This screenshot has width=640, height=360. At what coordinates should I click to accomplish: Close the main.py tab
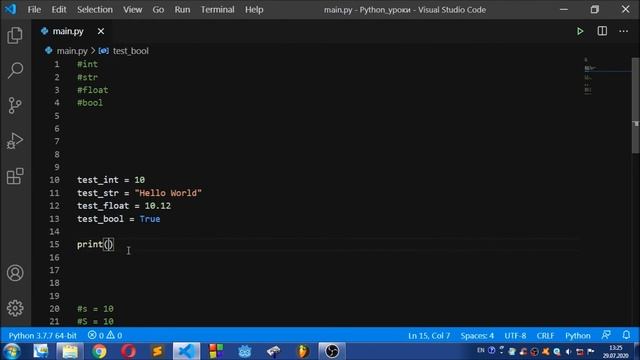coord(101,31)
